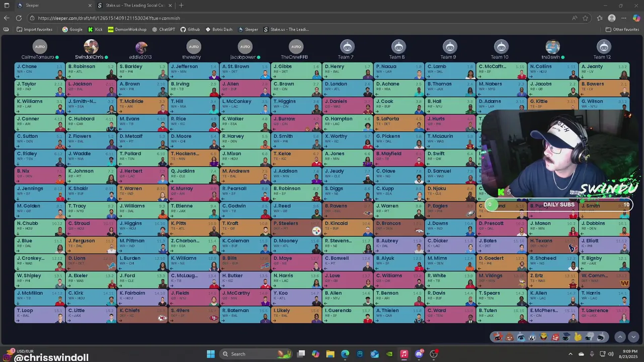The height and width of the screenshot is (362, 644).
Task: Open J. Chase draft pick card
Action: coord(40,70)
